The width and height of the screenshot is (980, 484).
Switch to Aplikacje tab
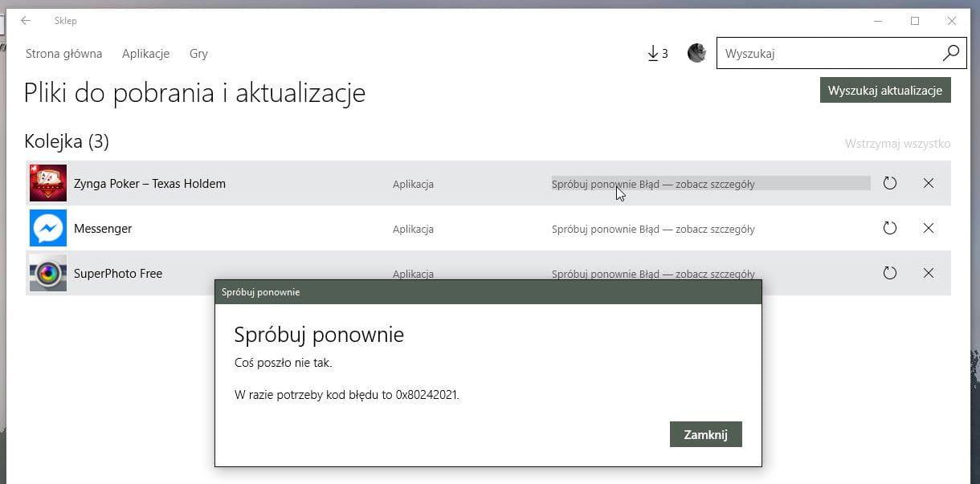tap(145, 54)
